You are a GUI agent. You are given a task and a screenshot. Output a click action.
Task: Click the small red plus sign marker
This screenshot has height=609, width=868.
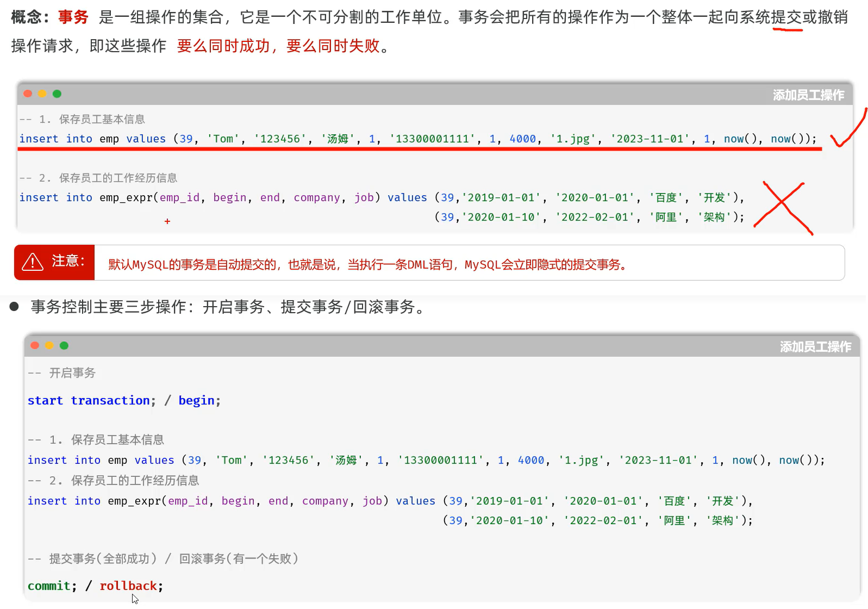[x=167, y=221]
